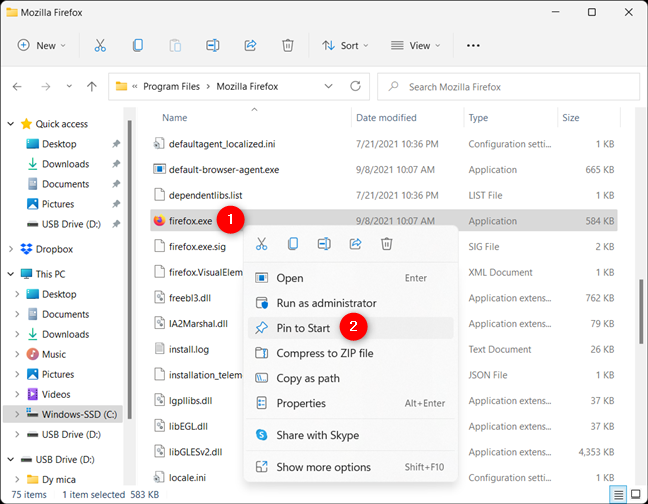Sort by the Size column header

[x=571, y=118]
